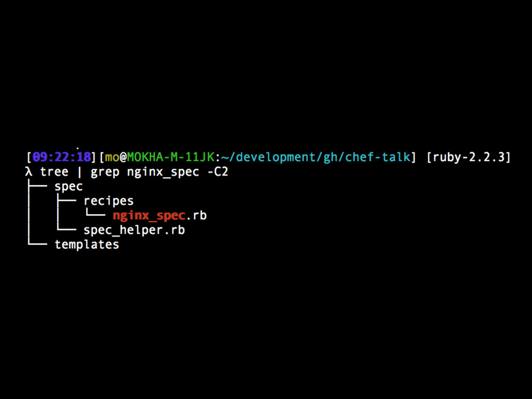Select the recipes directory entry
The width and height of the screenshot is (532, 399).
[109, 201]
